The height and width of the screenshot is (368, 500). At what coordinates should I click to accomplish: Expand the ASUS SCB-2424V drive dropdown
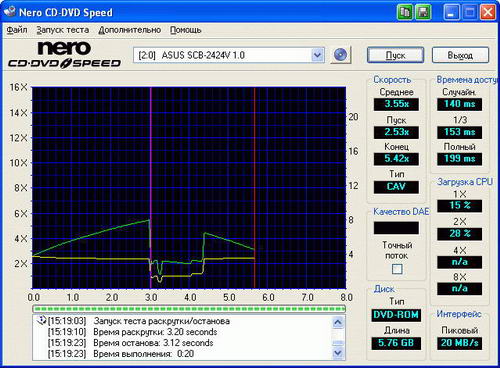point(317,55)
